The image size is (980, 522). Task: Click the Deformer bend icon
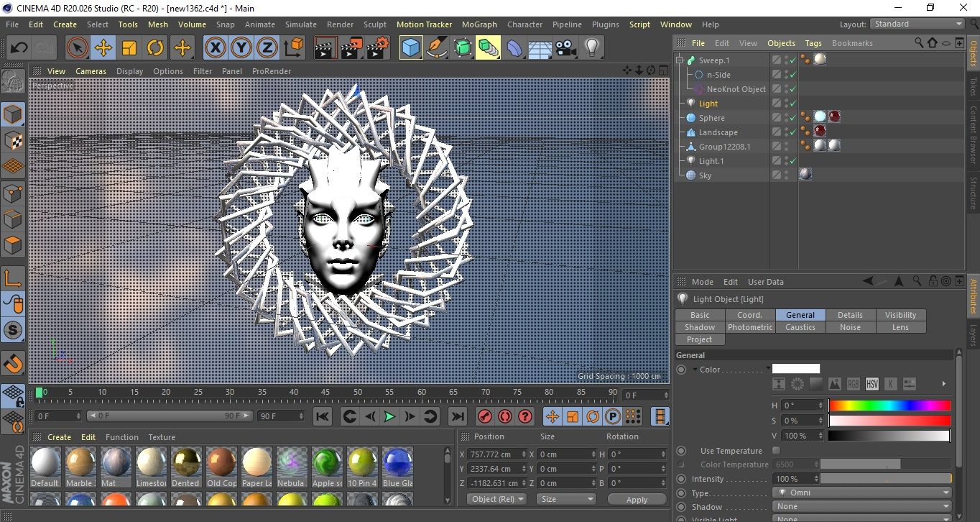click(514, 48)
